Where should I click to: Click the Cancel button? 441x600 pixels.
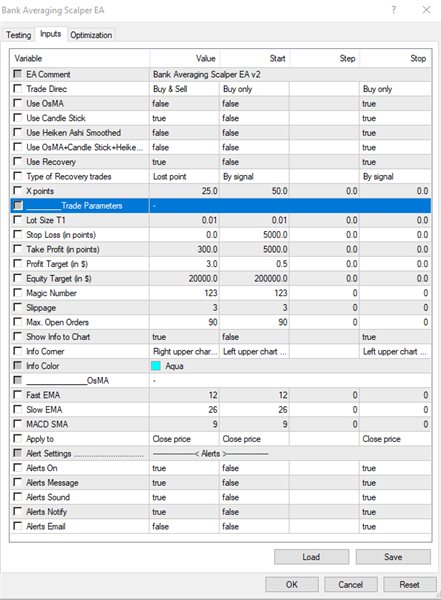click(351, 584)
